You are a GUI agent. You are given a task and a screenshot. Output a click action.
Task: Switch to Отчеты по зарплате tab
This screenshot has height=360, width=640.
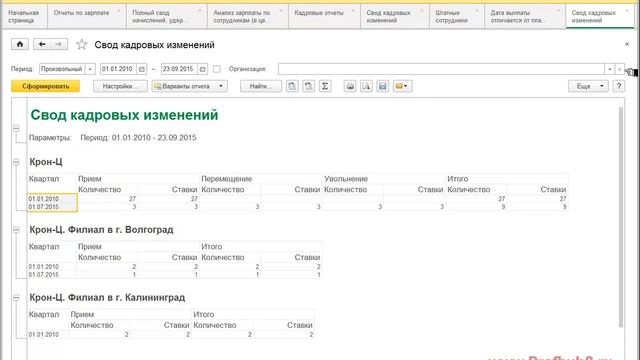(87, 16)
